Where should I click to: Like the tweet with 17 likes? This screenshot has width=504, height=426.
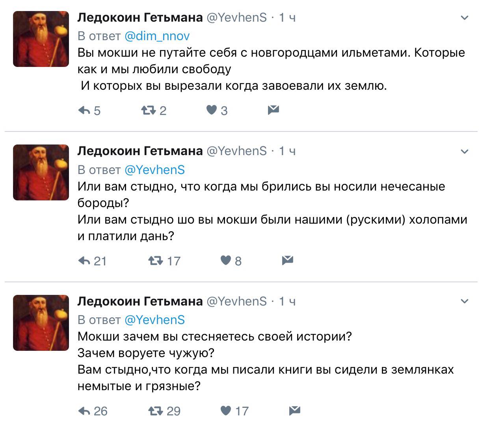[x=225, y=411]
